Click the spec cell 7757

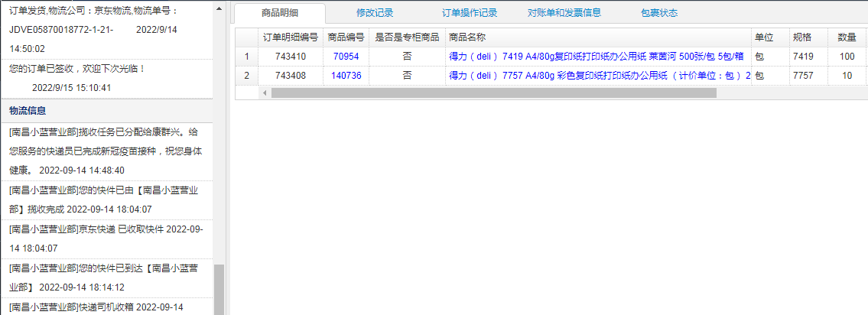click(x=808, y=76)
